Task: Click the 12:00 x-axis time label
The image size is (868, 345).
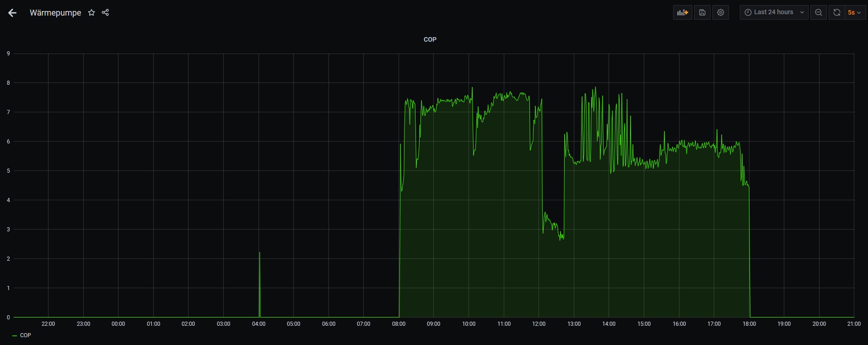Action: (539, 324)
